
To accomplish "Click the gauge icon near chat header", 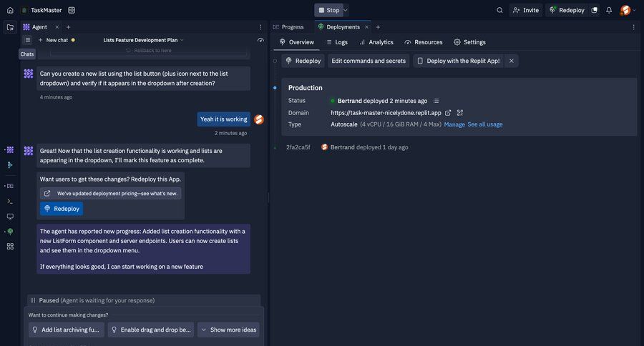I will (260, 40).
